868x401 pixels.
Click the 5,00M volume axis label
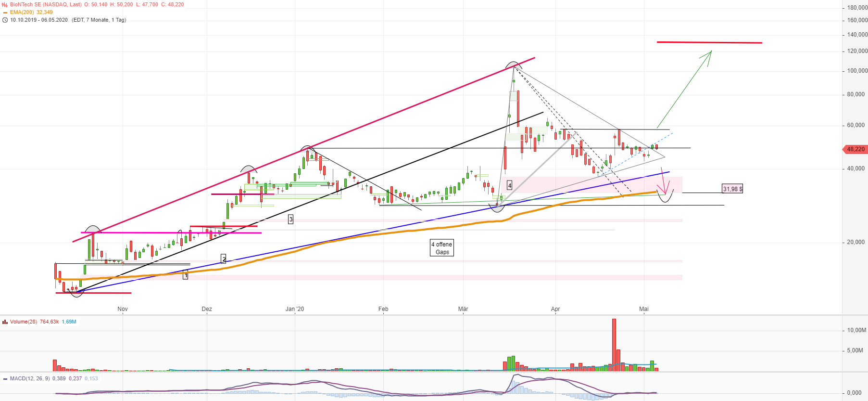tap(855, 350)
